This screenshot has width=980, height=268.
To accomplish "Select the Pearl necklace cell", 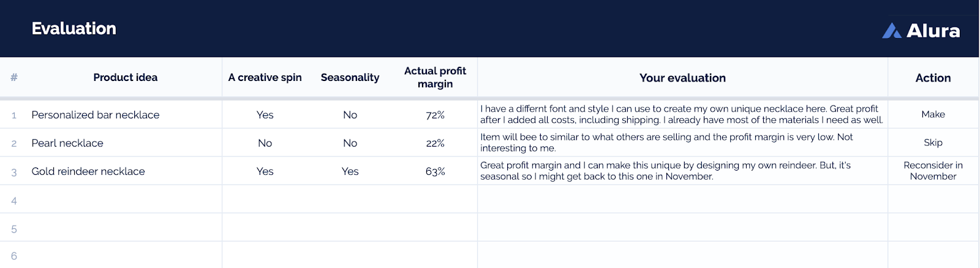I will (67, 143).
